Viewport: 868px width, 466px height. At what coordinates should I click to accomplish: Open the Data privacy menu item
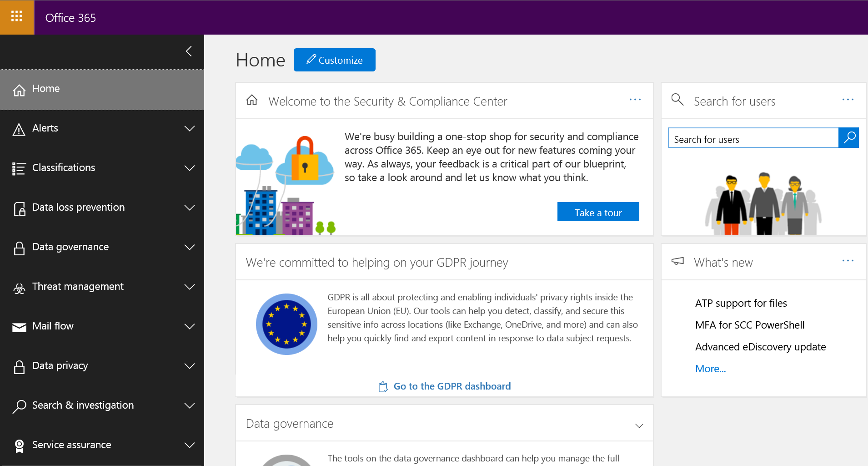[102, 366]
